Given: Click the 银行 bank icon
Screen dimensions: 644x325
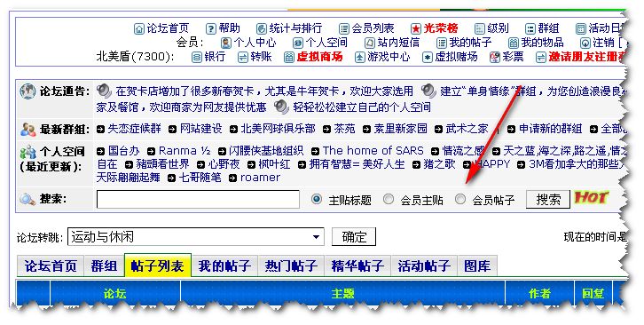Looking at the screenshot, I should coord(197,57).
